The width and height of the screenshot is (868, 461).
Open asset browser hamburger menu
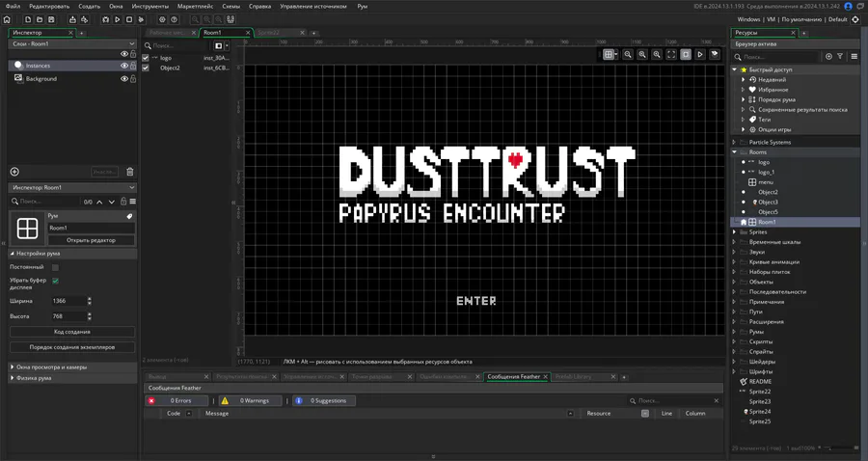[854, 57]
